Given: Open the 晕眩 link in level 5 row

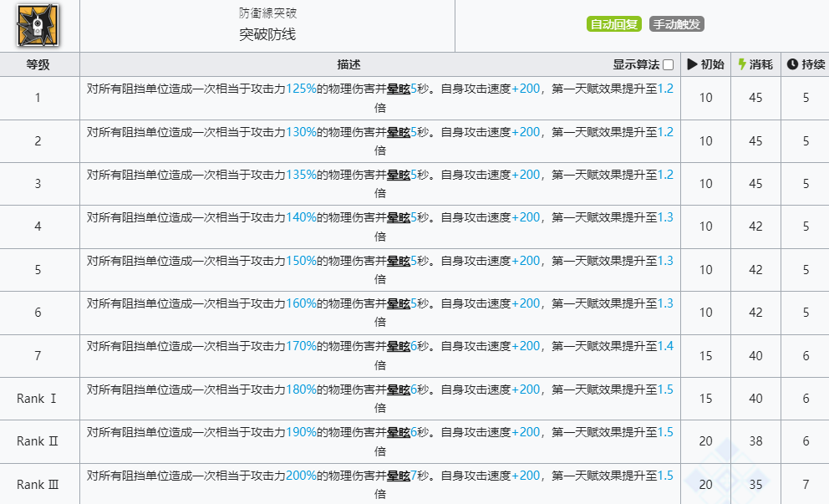Looking at the screenshot, I should pyautogui.click(x=399, y=261).
